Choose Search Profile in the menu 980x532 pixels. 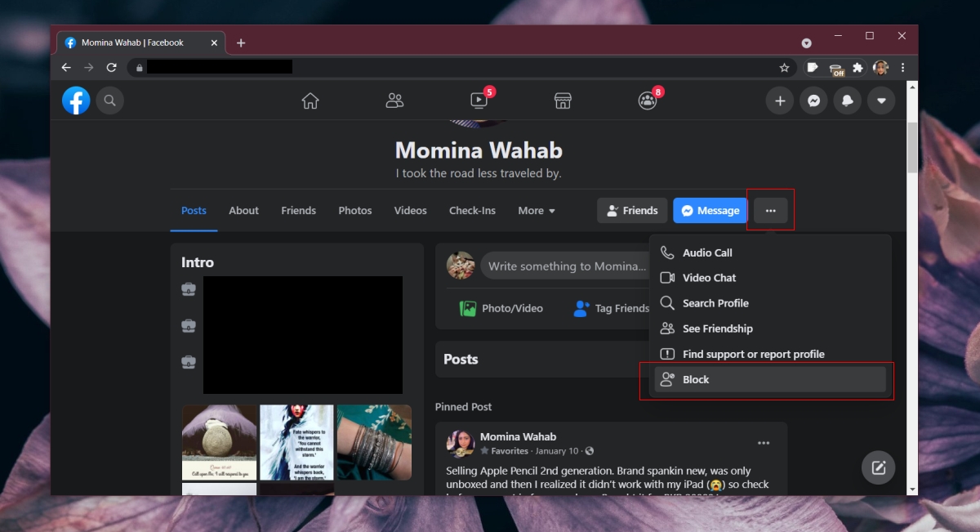(770, 303)
